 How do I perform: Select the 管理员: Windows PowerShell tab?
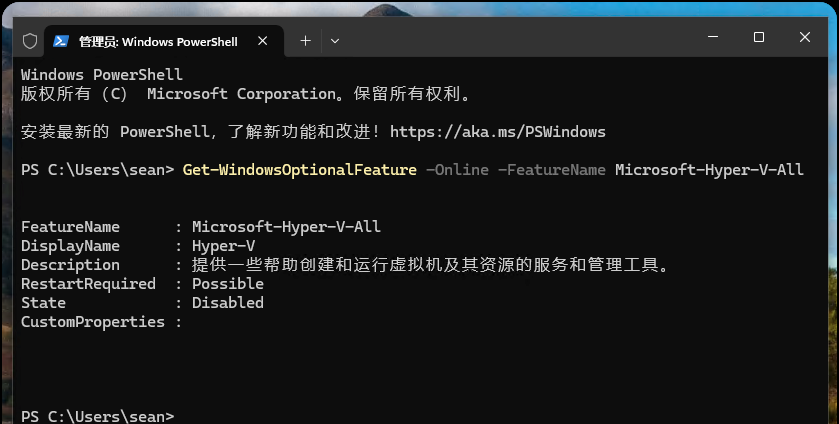158,41
